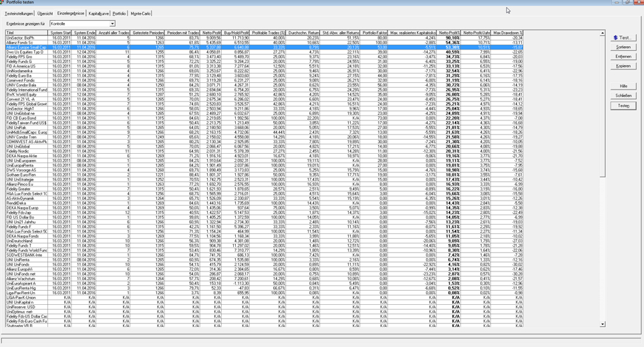Click the Portfolio-Faktor column header
The height and width of the screenshot is (347, 644).
coord(374,33)
